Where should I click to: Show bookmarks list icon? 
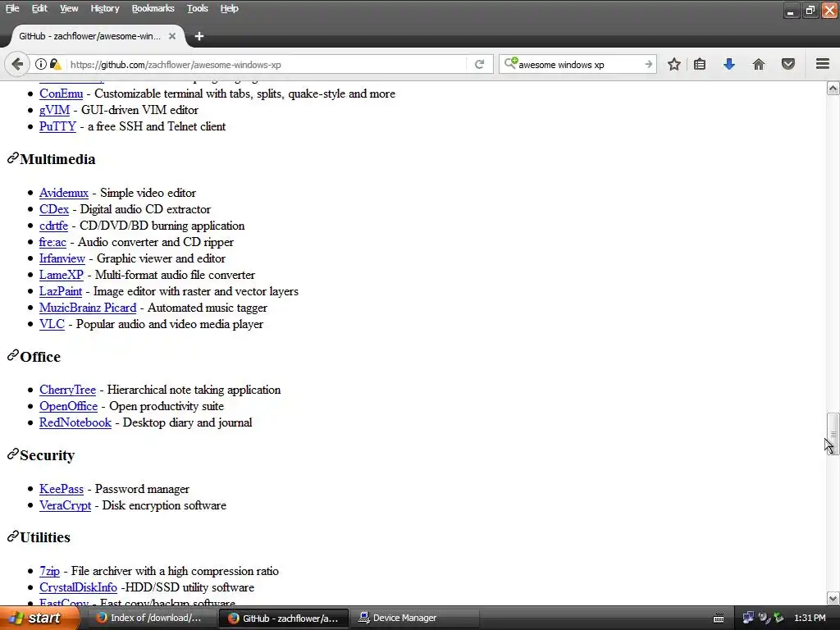tap(700, 64)
